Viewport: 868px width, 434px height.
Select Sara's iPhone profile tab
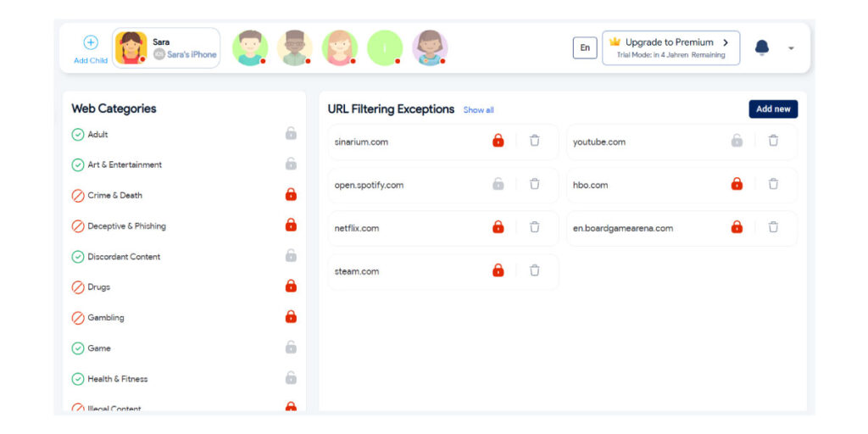[x=166, y=48]
